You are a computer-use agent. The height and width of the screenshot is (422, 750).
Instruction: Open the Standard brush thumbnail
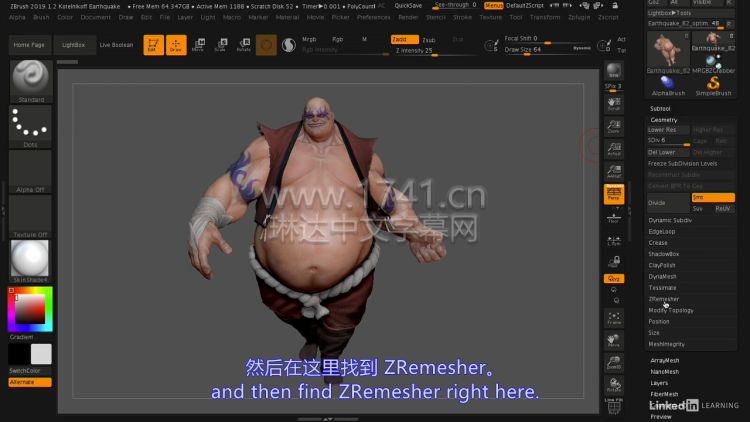tap(31, 81)
